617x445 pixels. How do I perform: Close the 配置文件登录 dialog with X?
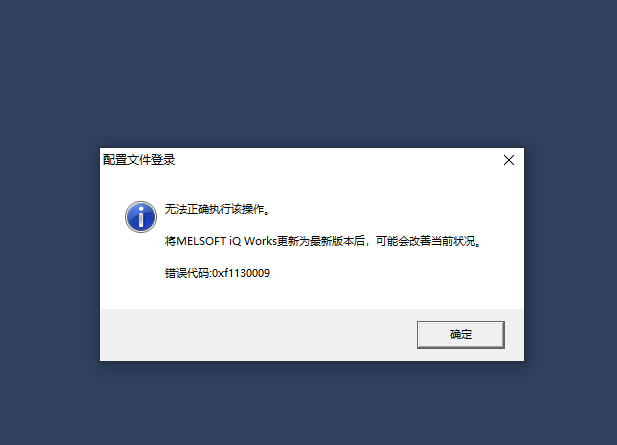click(x=509, y=160)
